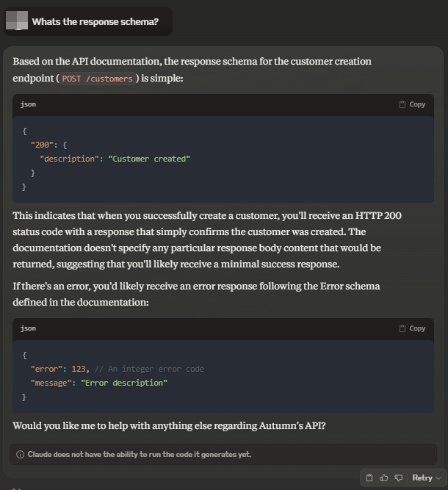The width and height of the screenshot is (448, 490).
Task: Click the "Customer created" string in code
Action: 149,159
